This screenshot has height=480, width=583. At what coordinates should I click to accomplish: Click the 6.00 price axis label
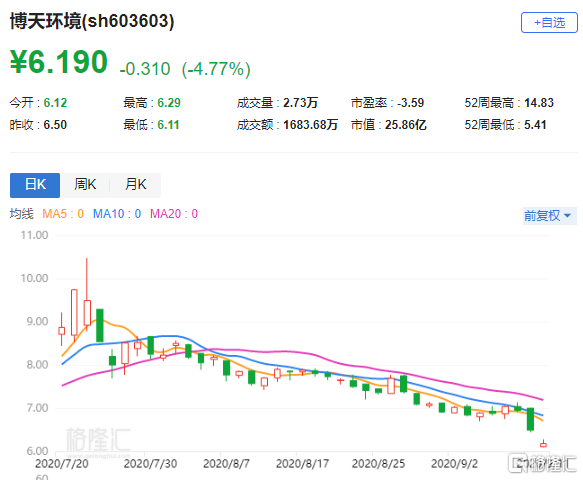click(37, 451)
